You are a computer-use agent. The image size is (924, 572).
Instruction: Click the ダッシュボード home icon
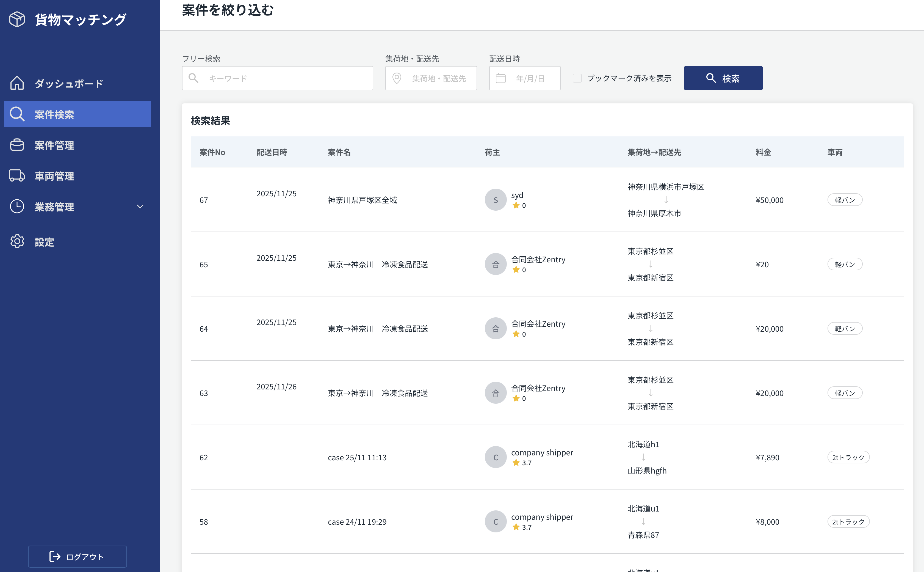(17, 83)
